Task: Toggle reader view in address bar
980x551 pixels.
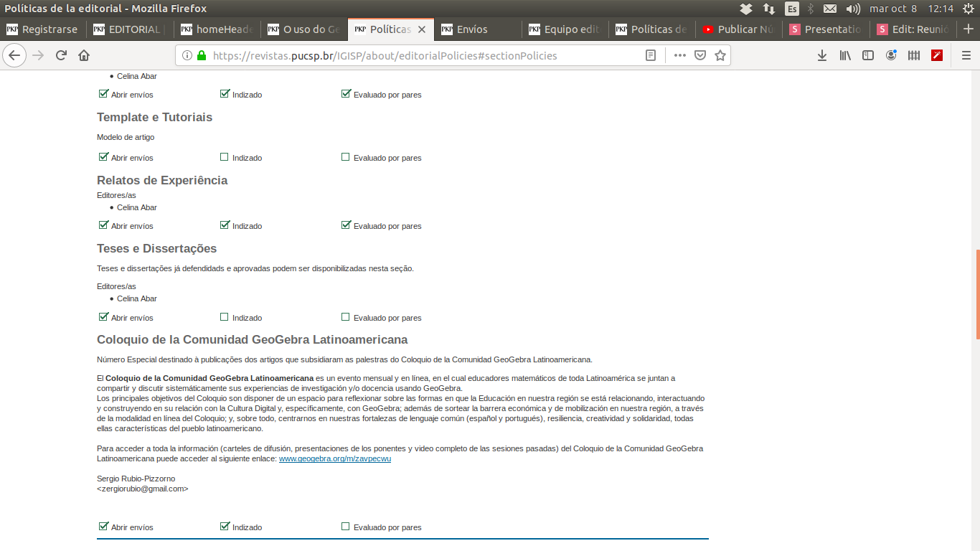Action: (x=651, y=55)
